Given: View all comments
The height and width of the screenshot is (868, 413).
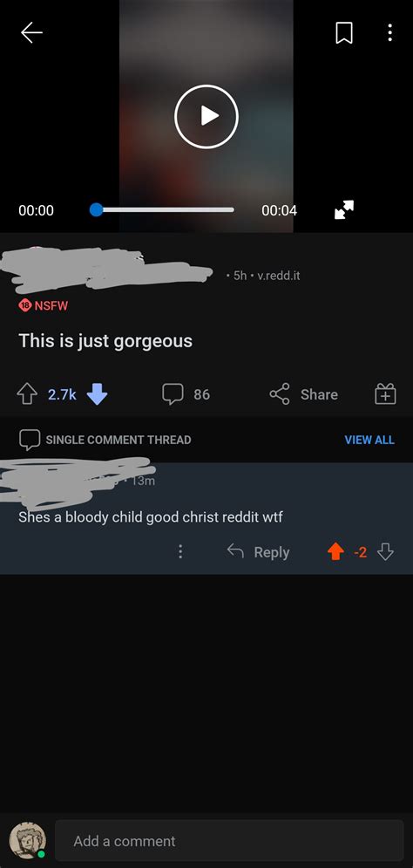Looking at the screenshot, I should pos(369,440).
